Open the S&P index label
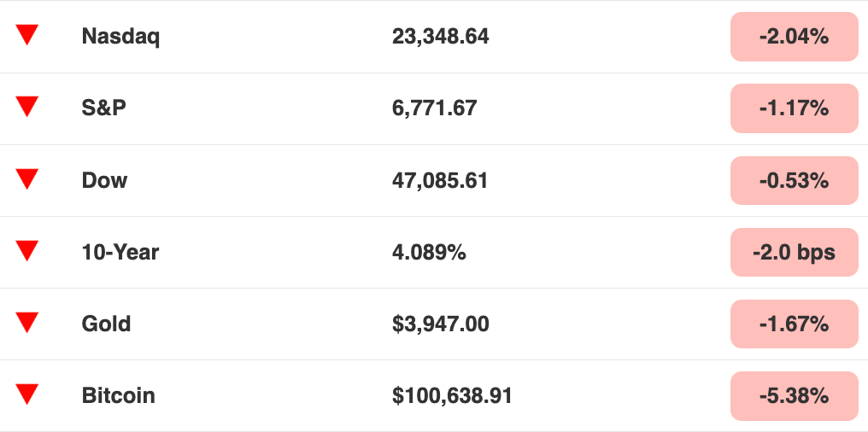The width and height of the screenshot is (868, 432). (x=104, y=108)
